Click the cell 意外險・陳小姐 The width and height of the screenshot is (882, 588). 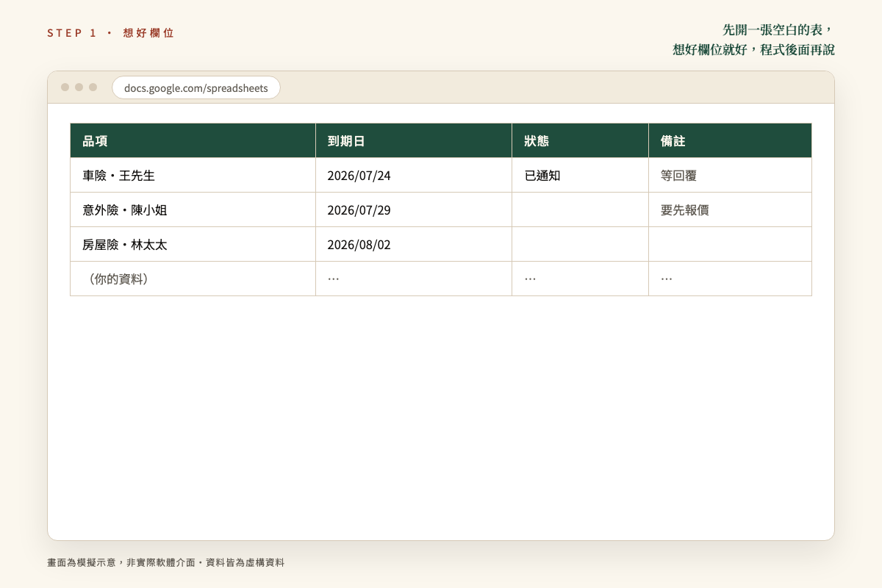tap(193, 209)
